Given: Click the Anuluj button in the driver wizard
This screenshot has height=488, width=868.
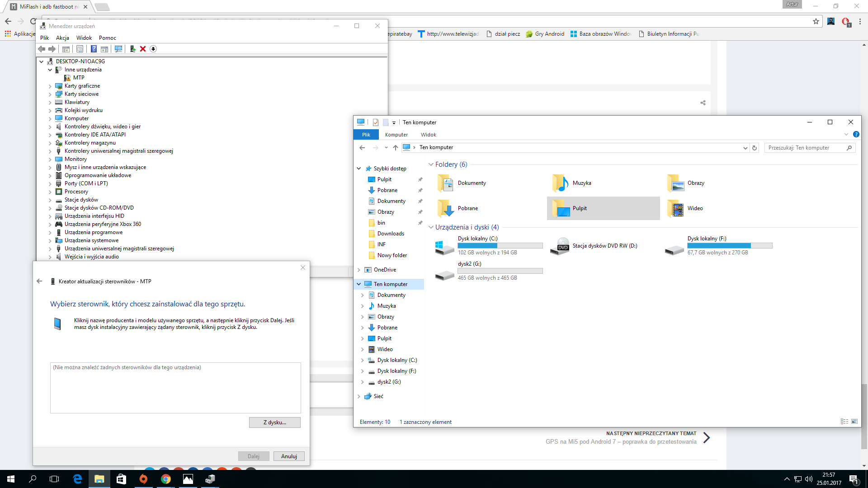Looking at the screenshot, I should click(x=288, y=456).
